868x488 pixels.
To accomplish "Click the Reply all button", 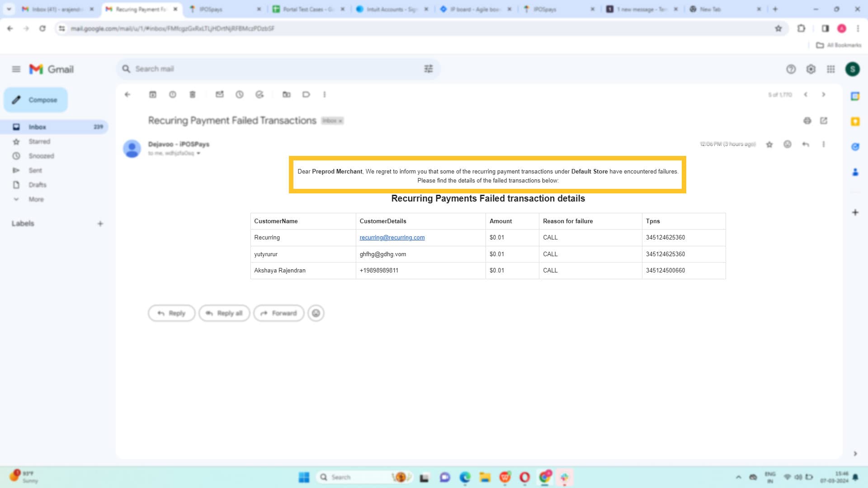I will coord(224,313).
